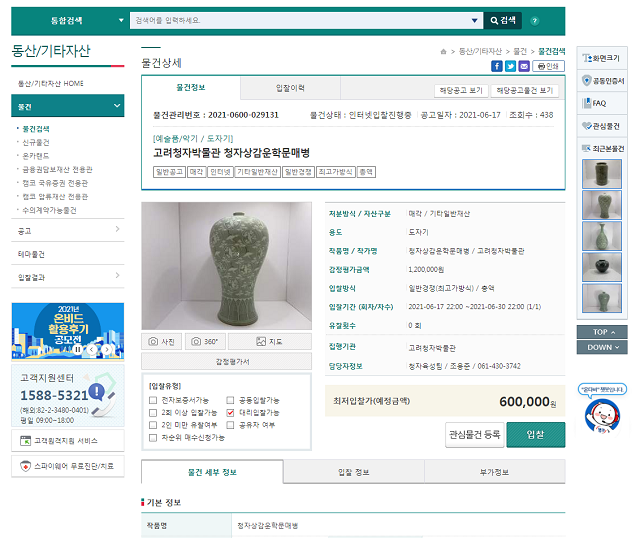Open the 지도 map view

269,341
